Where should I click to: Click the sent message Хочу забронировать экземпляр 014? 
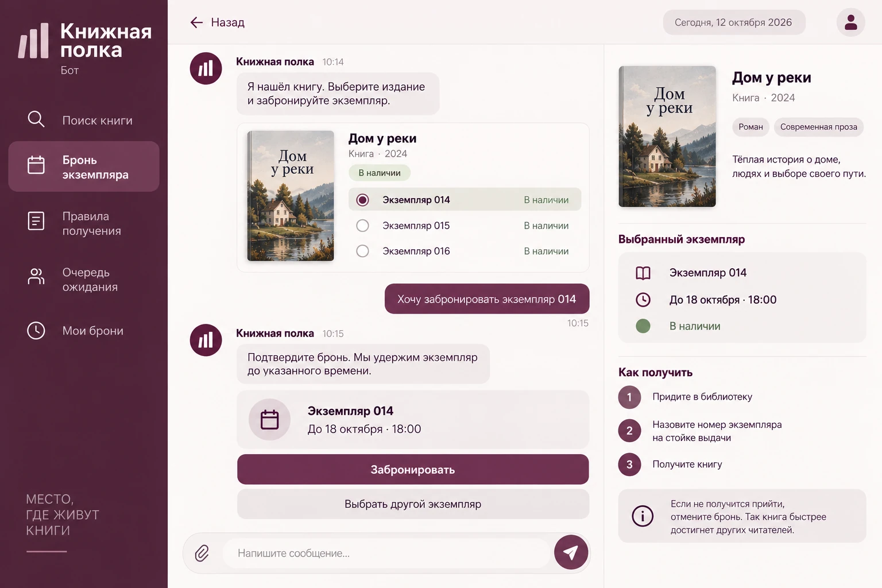(487, 299)
